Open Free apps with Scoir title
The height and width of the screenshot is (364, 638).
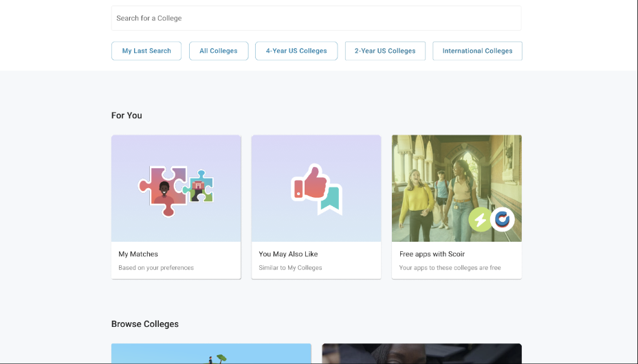[432, 254]
